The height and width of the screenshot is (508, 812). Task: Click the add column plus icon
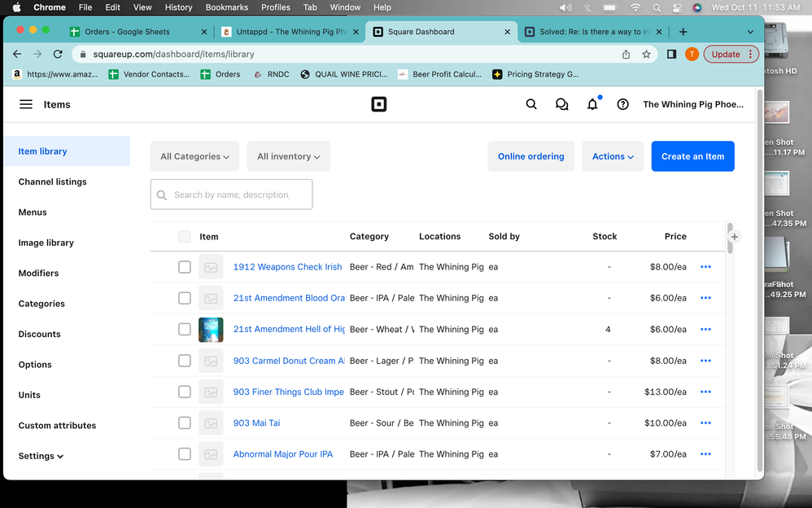point(735,237)
